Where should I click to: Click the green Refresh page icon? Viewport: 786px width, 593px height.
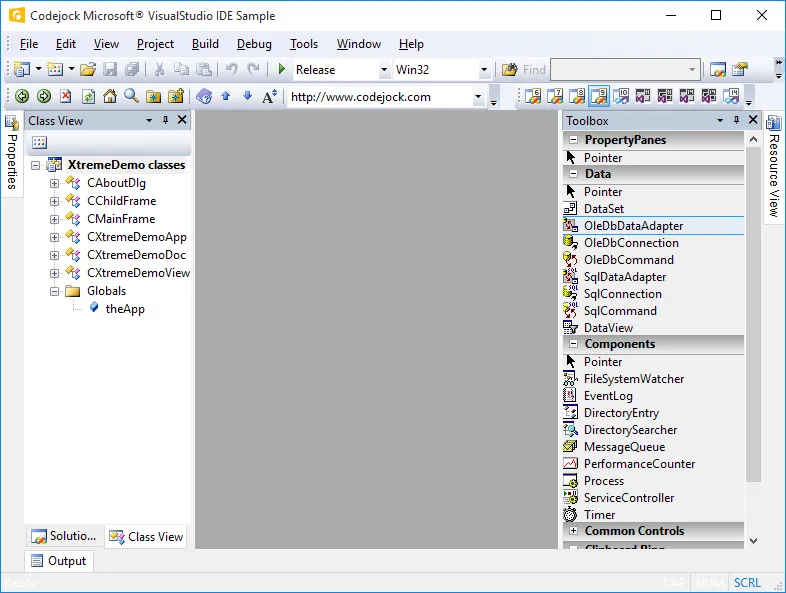[x=88, y=96]
